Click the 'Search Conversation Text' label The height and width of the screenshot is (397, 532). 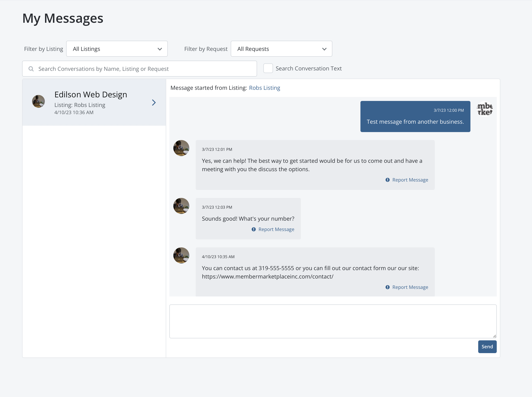[x=308, y=68]
